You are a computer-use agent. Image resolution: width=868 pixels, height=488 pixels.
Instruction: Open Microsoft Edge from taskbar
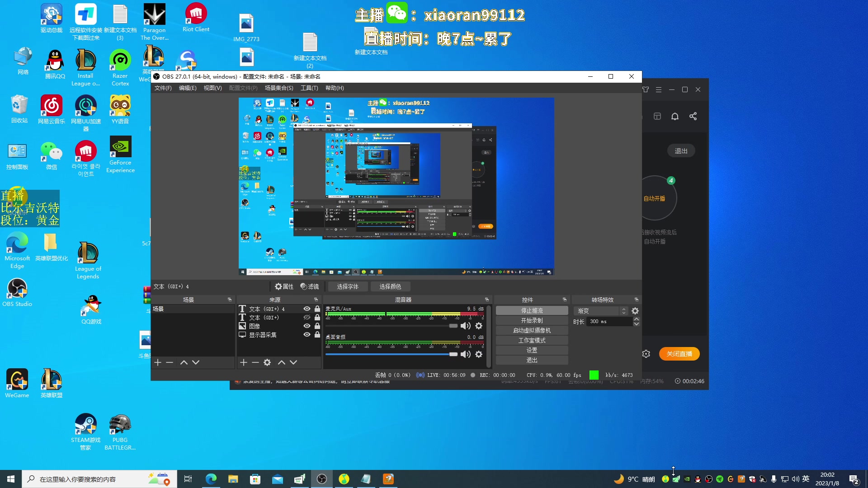click(211, 479)
